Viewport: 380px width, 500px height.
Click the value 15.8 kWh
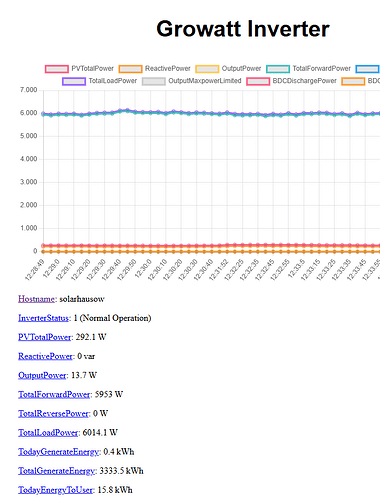click(115, 490)
